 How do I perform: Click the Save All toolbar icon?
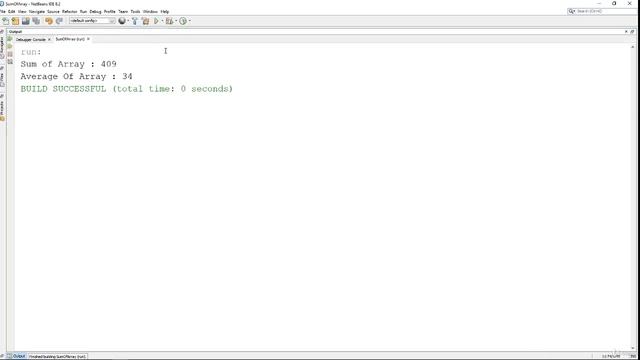tap(36, 21)
